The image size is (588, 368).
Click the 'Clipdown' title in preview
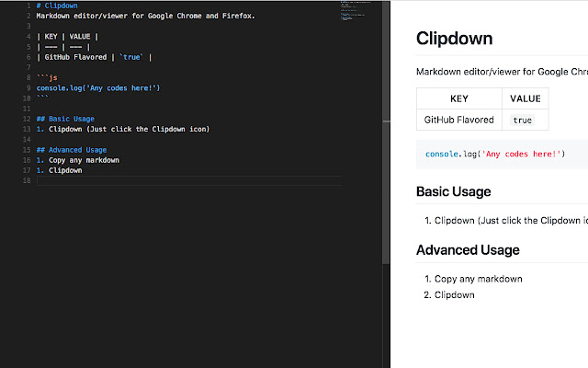(454, 39)
